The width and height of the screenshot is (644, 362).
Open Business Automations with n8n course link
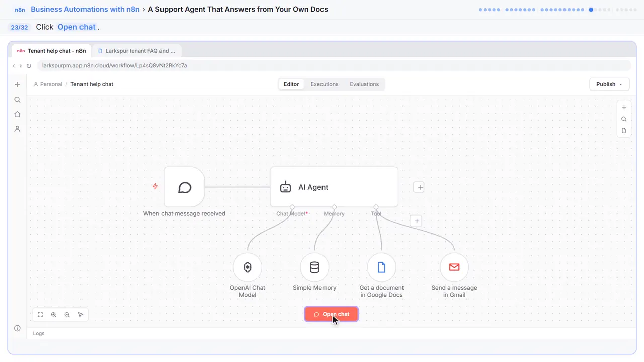coord(85,9)
